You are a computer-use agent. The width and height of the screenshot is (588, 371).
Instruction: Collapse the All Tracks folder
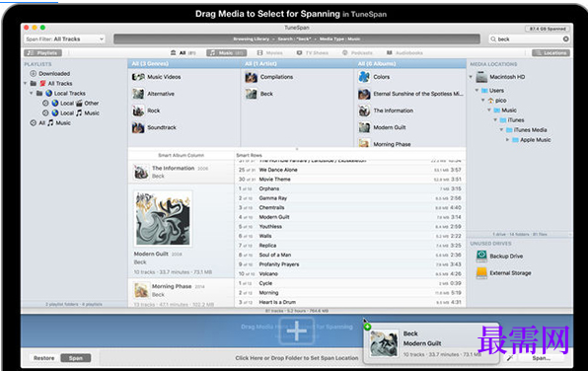tap(25, 83)
